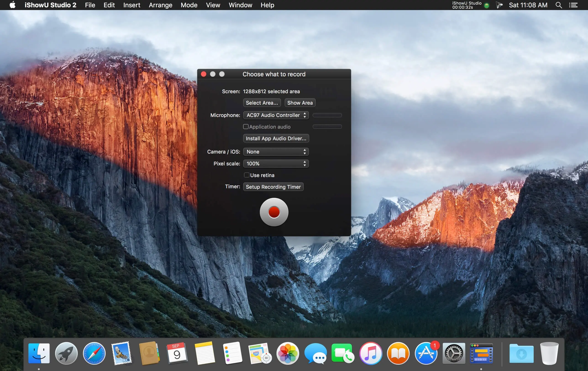Change the Pixel scale dropdown value

[x=276, y=164]
